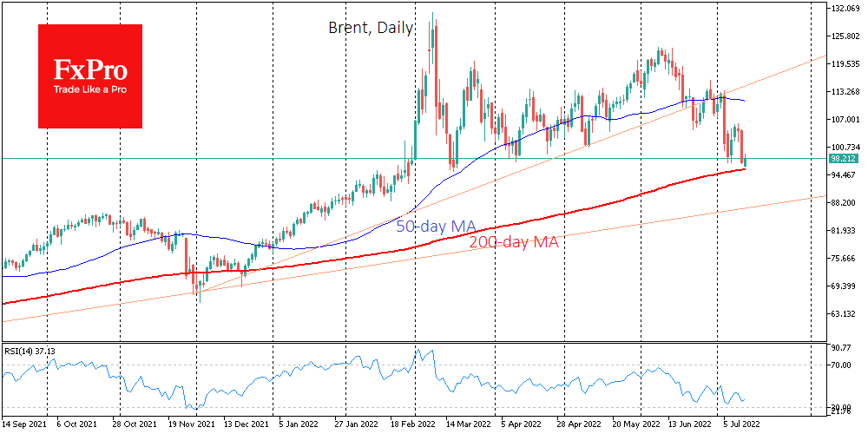The width and height of the screenshot is (868, 434).
Task: Select the 13 Jun 2022 date label
Action: coord(688,426)
